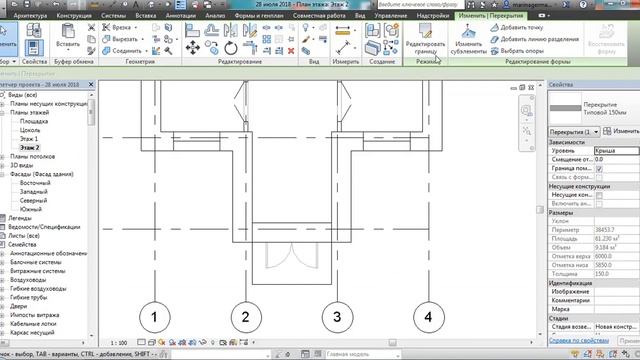Click the Уровень value field Крыша
This screenshot has width=640, height=360.
(616, 151)
